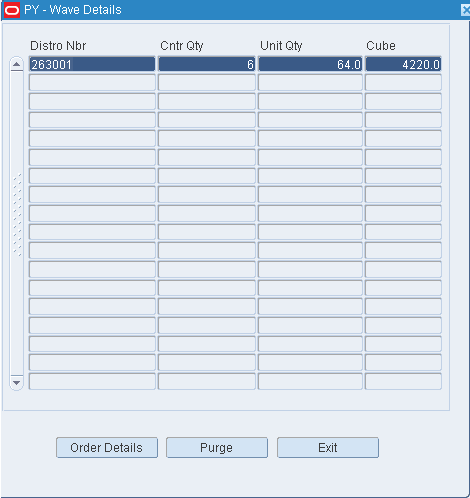
Task: Click the scrollbar up arrow
Action: coord(16,64)
